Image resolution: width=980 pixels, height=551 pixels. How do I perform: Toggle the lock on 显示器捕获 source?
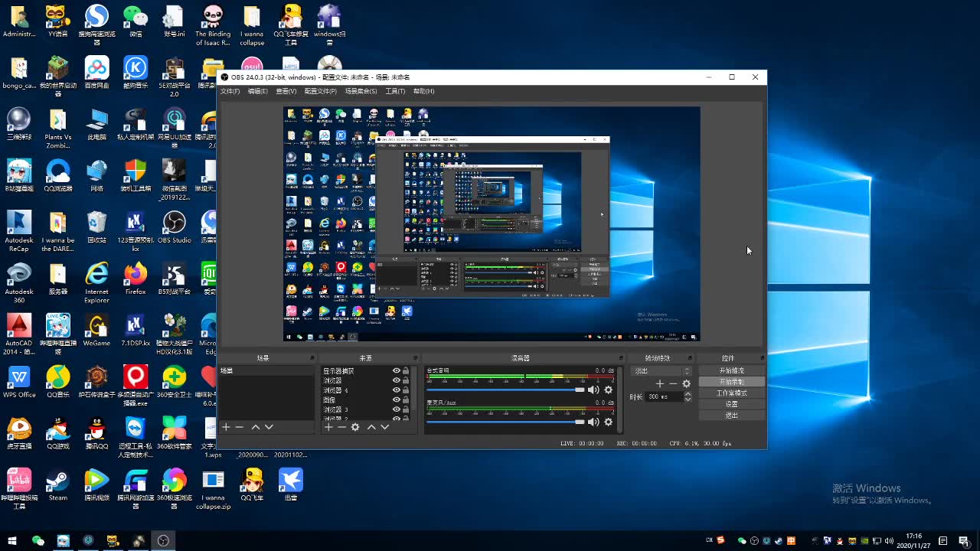(x=406, y=370)
